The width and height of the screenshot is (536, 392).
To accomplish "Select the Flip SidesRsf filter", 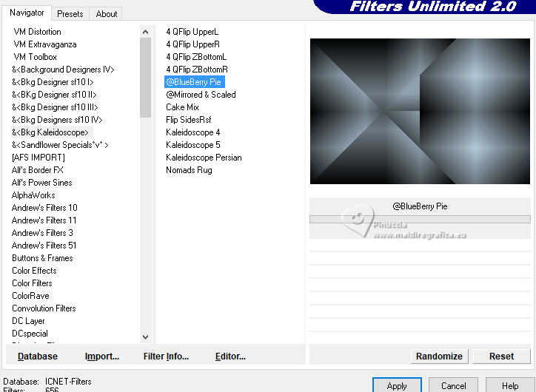I will tap(188, 120).
